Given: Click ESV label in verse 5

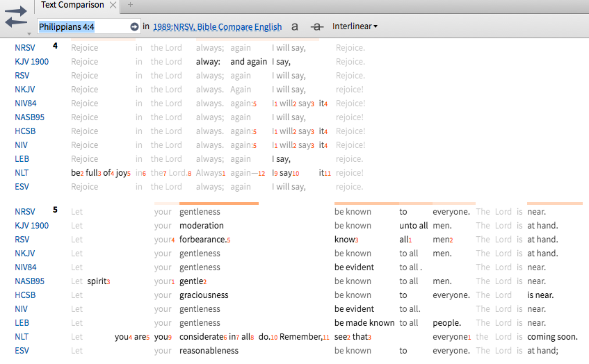Looking at the screenshot, I should coord(22,351).
